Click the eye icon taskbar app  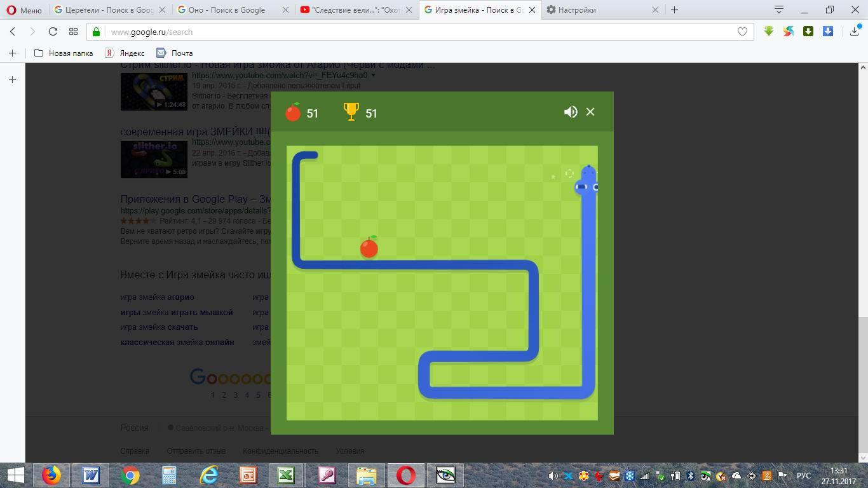[x=445, y=475]
